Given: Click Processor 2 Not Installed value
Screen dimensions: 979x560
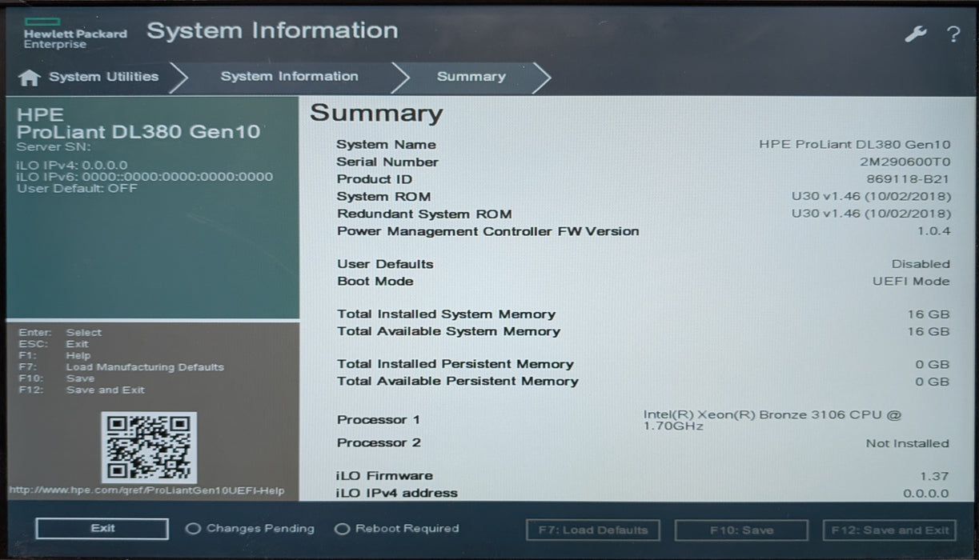Looking at the screenshot, I should [907, 443].
